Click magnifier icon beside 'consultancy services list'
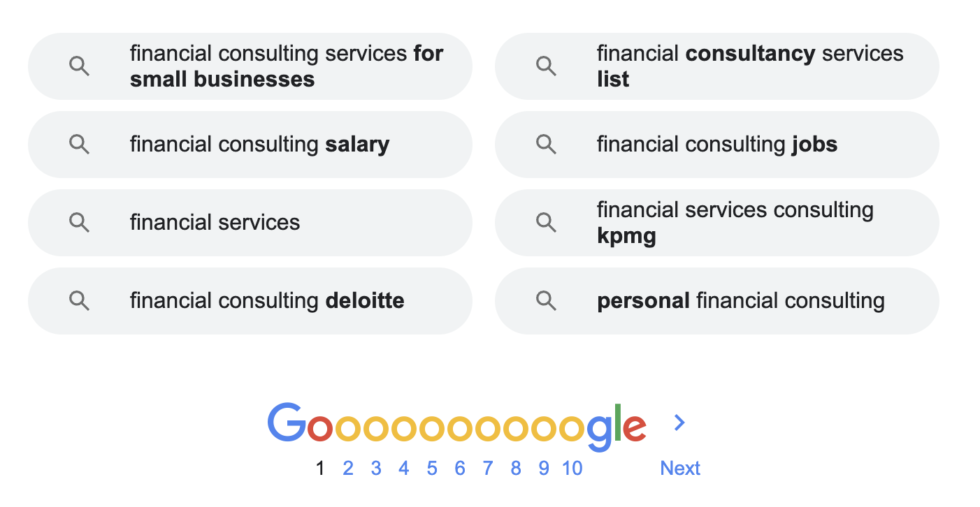 [547, 66]
